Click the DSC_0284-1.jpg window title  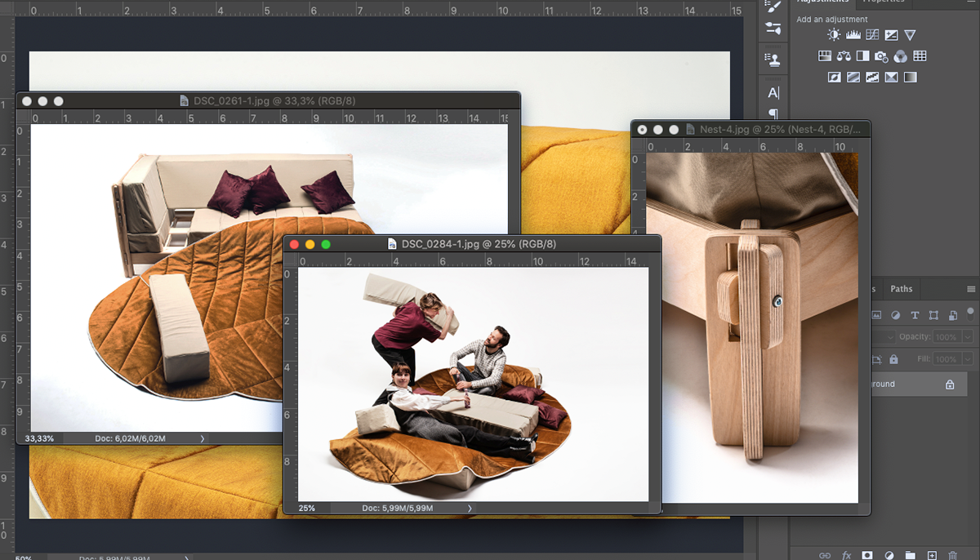(x=479, y=244)
